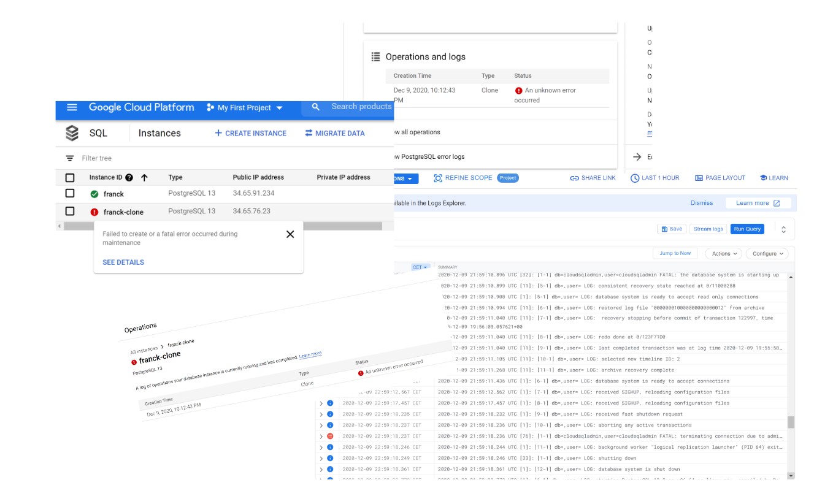The width and height of the screenshot is (814, 504).
Task: Click the Share Link chain icon
Action: pos(574,178)
